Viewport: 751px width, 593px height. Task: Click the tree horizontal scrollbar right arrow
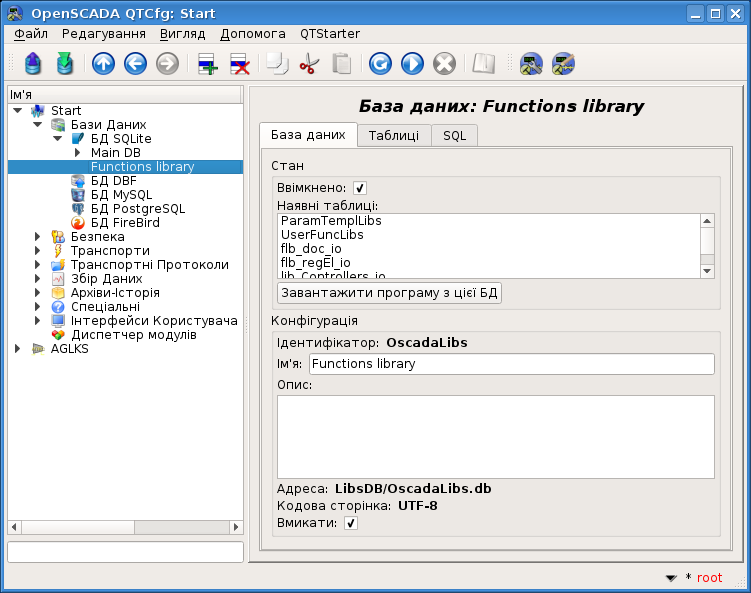236,527
